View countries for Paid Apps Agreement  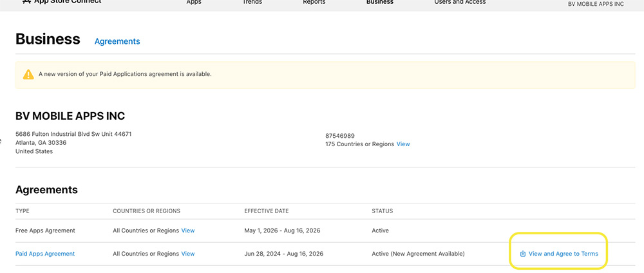point(188,254)
